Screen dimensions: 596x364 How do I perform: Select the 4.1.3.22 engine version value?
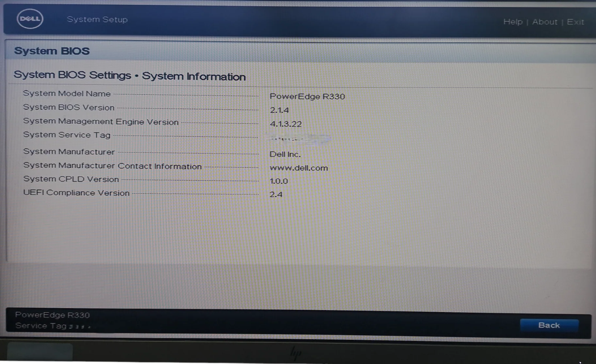286,124
